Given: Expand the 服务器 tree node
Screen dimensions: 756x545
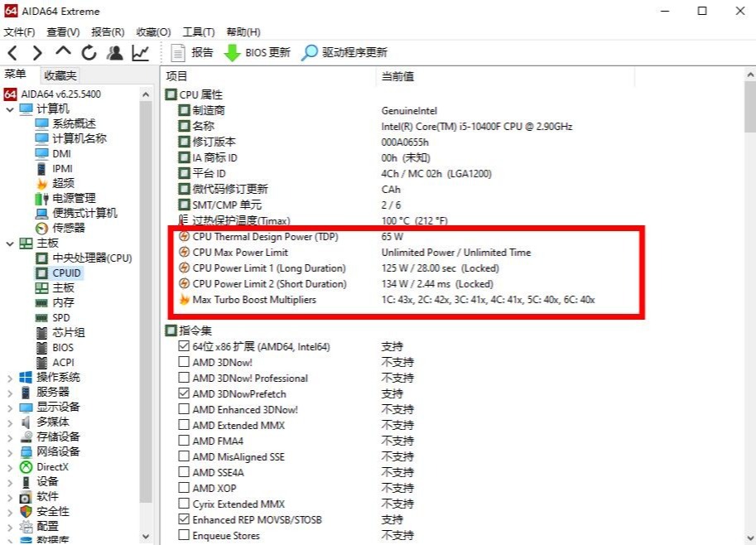Looking at the screenshot, I should [10, 393].
